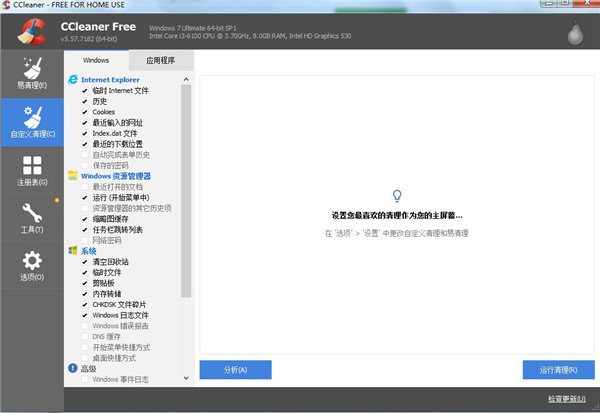Toggle 缩略图缓存 checkbox
Viewport: 600px width, 413px height.
[x=85, y=219]
